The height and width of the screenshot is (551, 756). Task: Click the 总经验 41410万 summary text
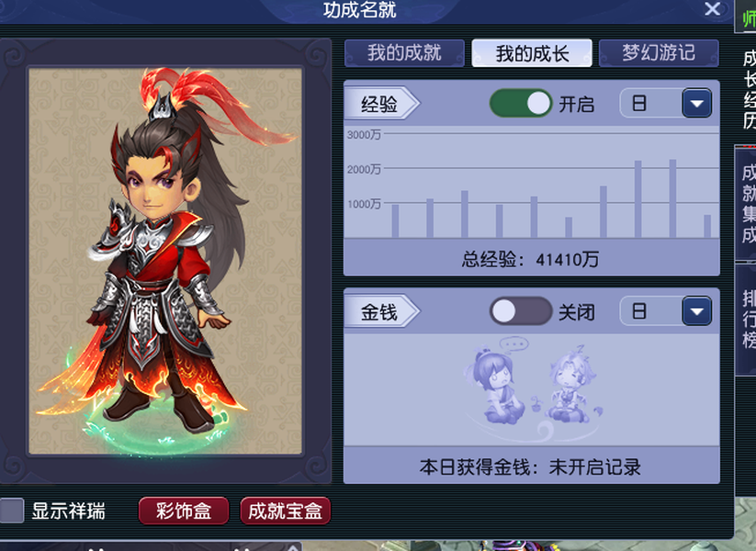click(x=530, y=260)
